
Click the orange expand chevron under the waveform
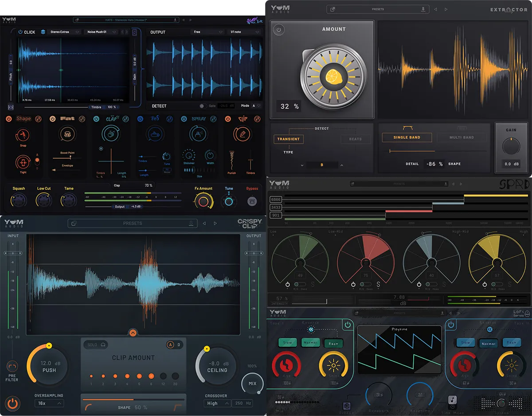click(x=133, y=333)
